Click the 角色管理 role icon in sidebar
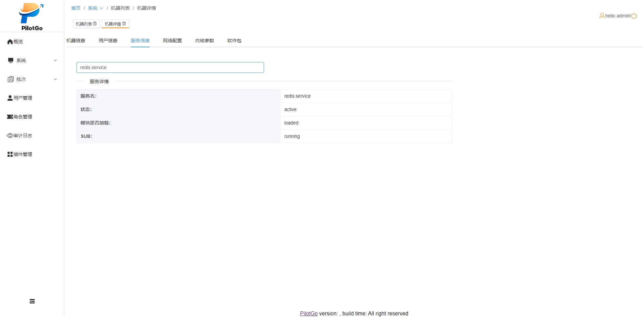This screenshot has width=644, height=317. point(10,117)
